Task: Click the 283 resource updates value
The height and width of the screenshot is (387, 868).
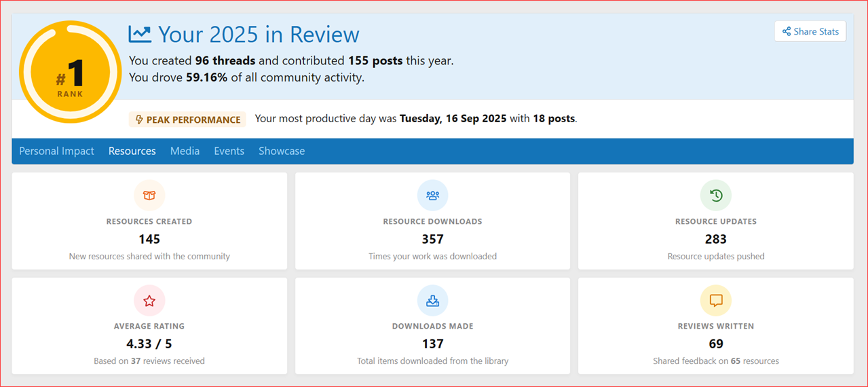Action: [x=716, y=239]
